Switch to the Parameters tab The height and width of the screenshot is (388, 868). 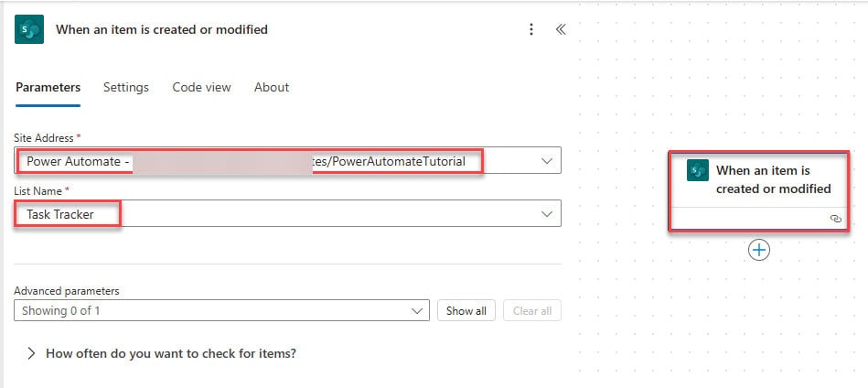(x=48, y=88)
